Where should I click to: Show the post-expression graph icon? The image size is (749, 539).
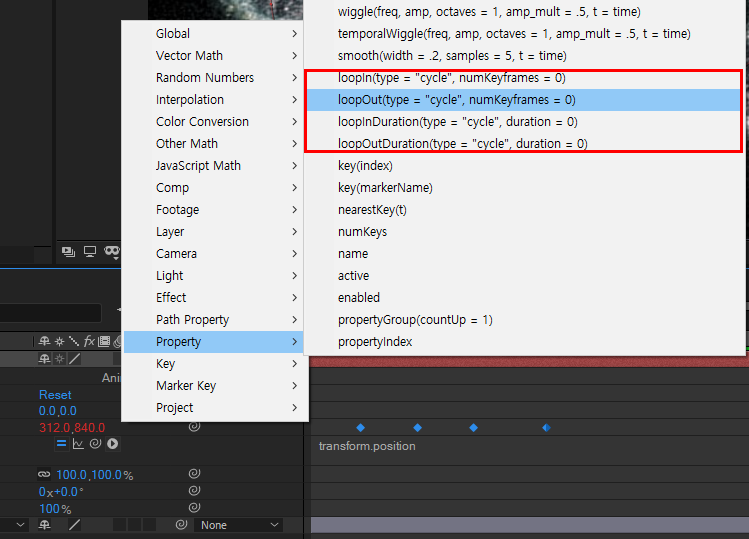click(x=78, y=444)
